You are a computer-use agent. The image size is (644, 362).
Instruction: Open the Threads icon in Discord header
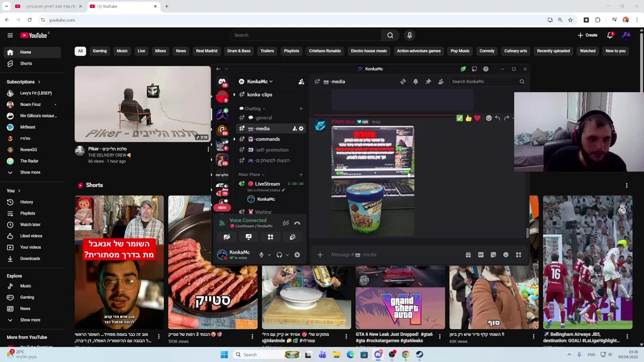(403, 81)
